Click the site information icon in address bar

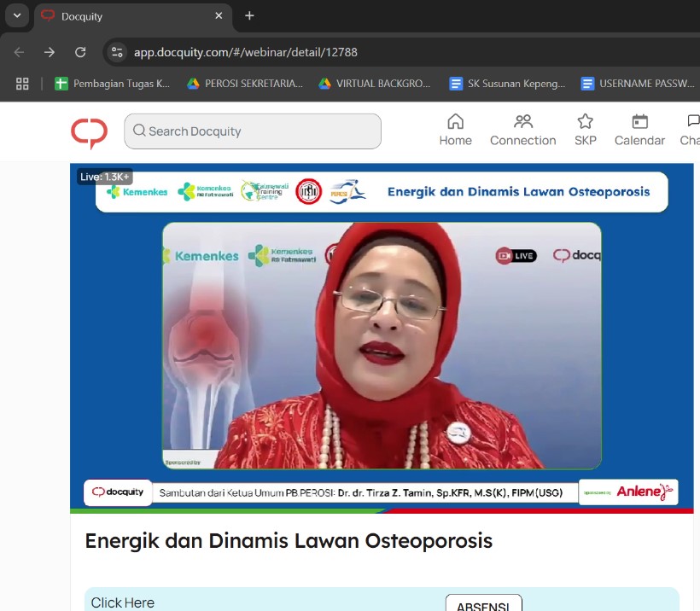pyautogui.click(x=118, y=52)
